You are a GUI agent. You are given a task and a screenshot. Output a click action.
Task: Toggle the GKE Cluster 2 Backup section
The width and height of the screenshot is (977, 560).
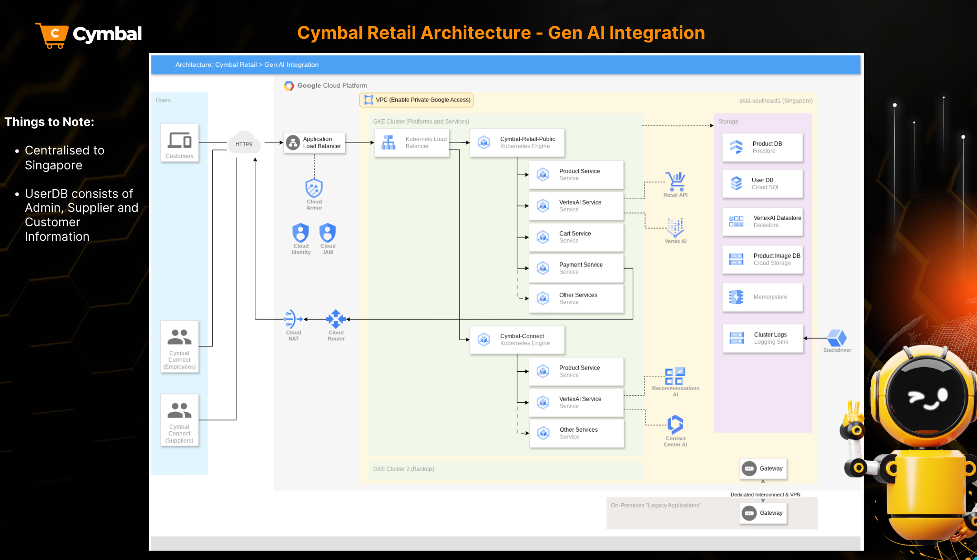[403, 469]
